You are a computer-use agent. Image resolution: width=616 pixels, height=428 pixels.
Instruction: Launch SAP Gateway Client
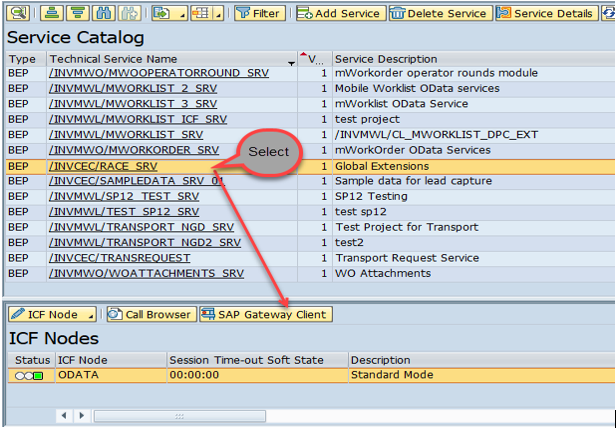point(264,314)
